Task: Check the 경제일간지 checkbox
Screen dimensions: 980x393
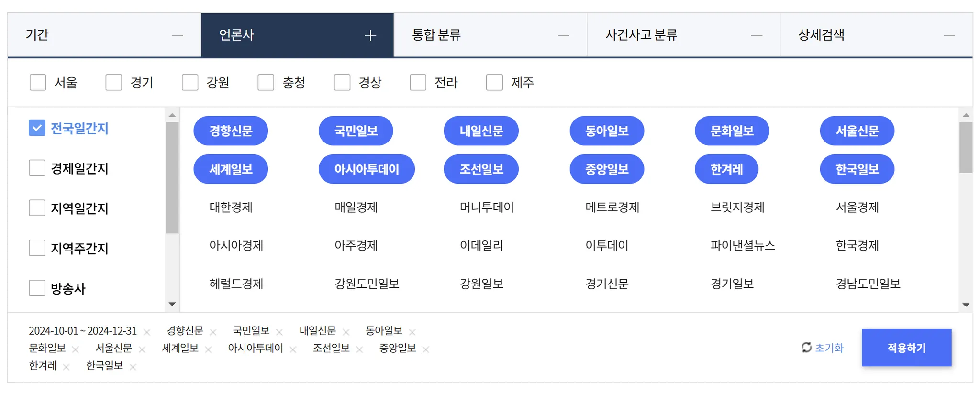Action: (x=37, y=168)
